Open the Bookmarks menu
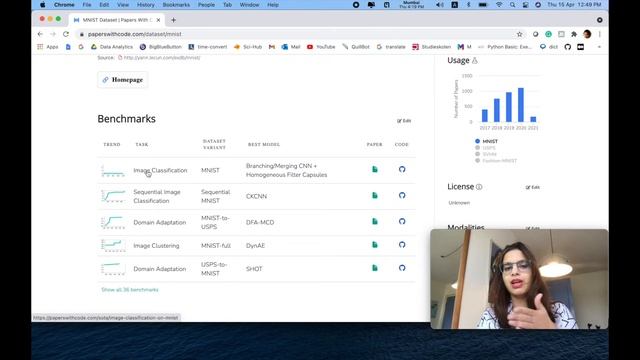Viewport: 640px width, 360px height. (176, 5)
